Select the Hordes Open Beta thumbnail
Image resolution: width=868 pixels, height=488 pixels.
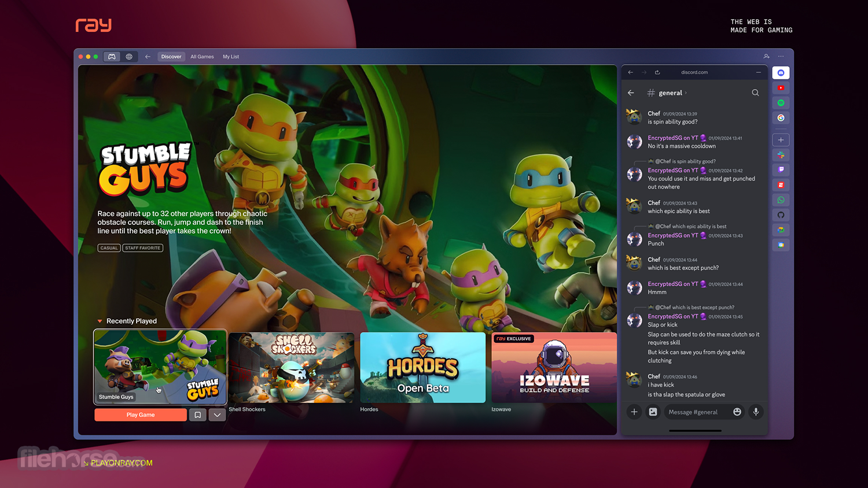(423, 368)
